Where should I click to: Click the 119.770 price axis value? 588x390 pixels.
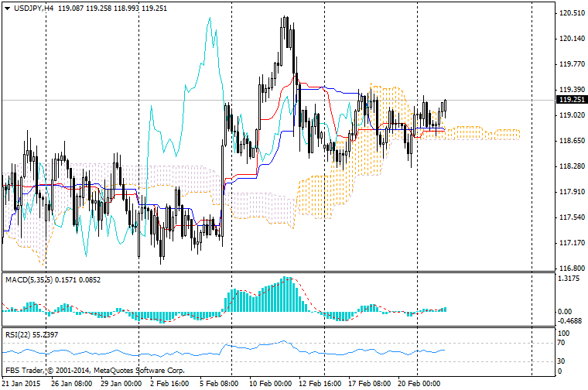572,64
